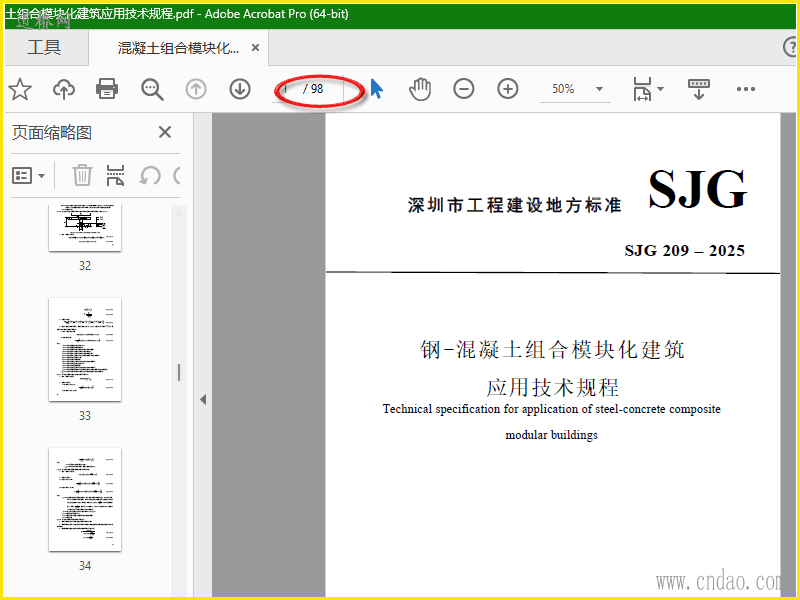Image resolution: width=800 pixels, height=600 pixels.
Task: Select the arrow selection tool
Action: [377, 89]
